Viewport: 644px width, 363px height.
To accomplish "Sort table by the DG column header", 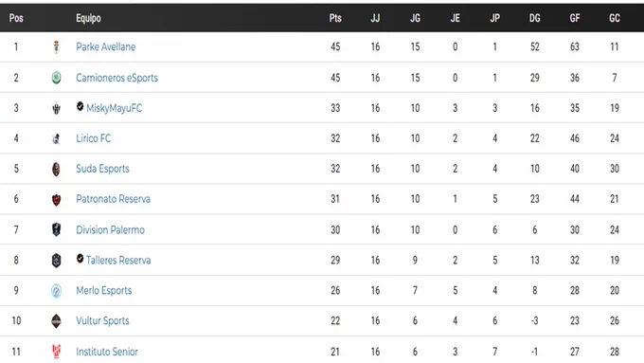I will (x=535, y=18).
